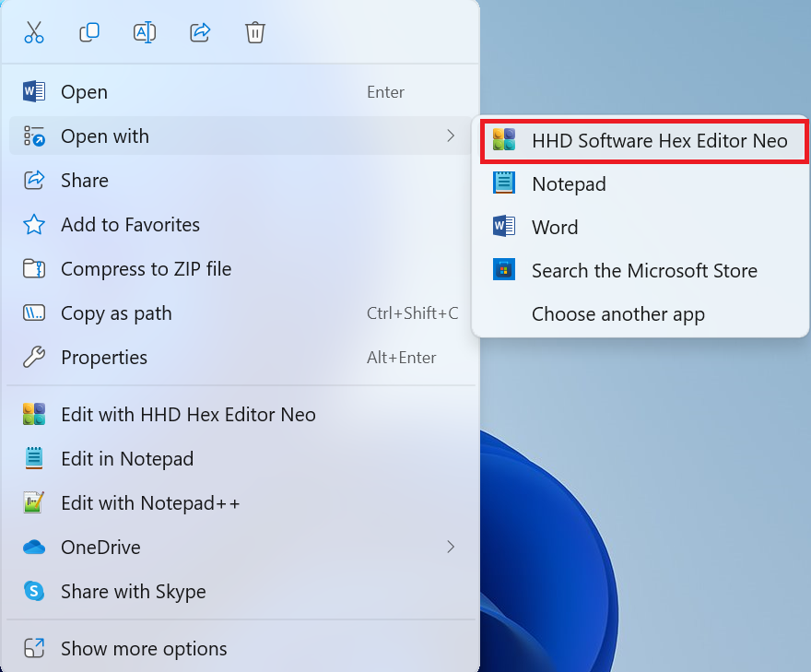Click the Notepad++ icon
811x672 pixels.
coord(34,502)
